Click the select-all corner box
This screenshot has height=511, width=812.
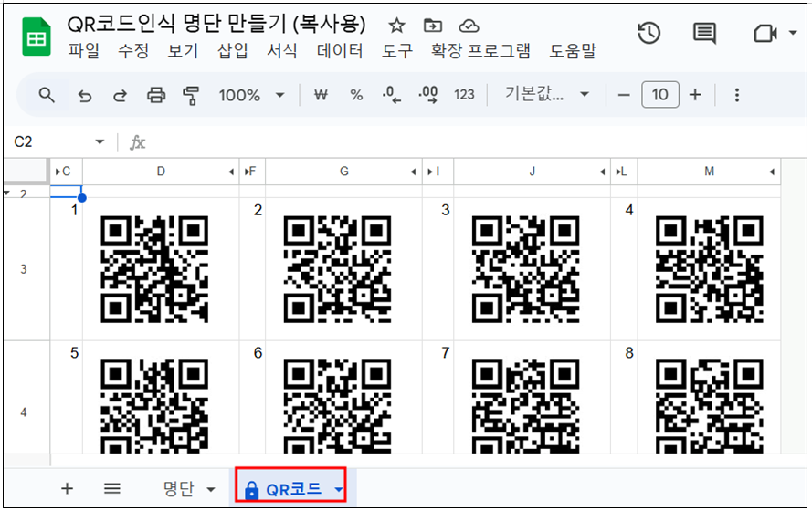tap(26, 171)
